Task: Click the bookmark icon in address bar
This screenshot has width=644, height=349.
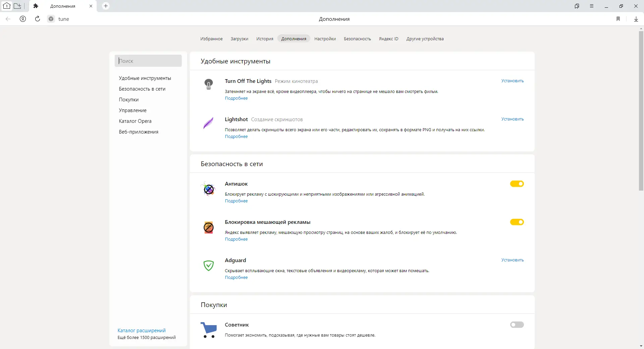Action: (x=618, y=19)
